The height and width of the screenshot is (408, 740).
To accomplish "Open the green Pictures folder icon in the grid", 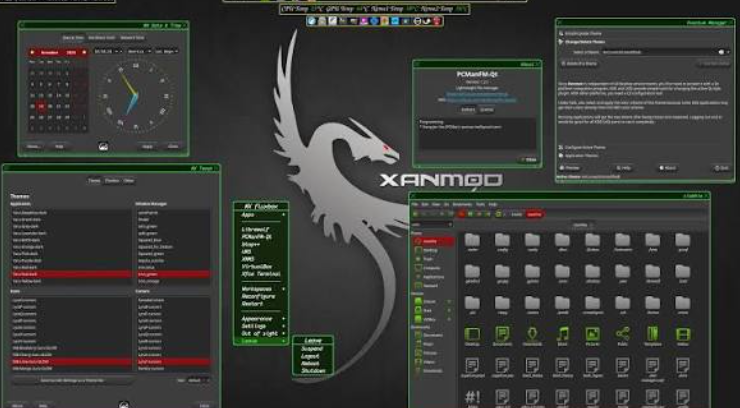I will click(x=592, y=334).
